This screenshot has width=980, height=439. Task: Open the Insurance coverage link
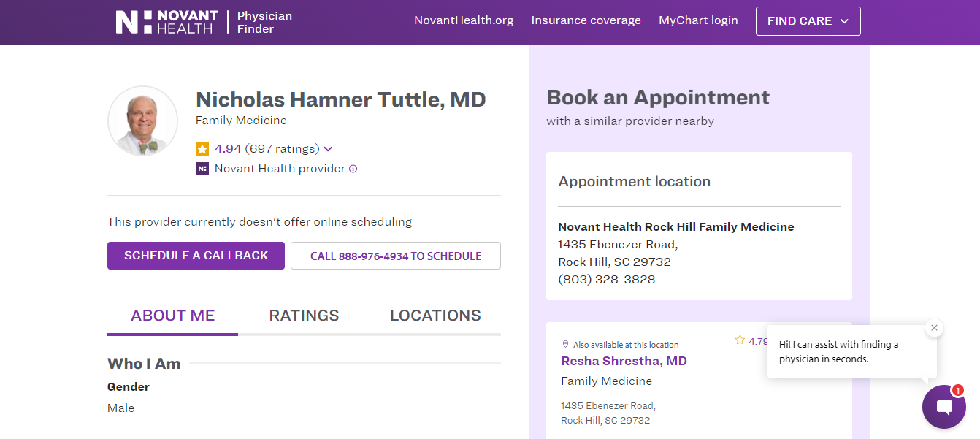[586, 20]
